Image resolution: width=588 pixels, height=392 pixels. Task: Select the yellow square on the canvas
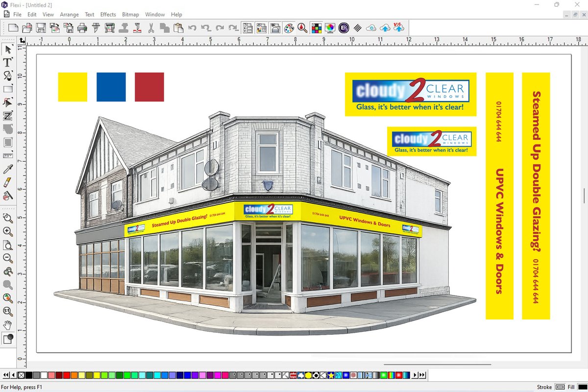(73, 87)
